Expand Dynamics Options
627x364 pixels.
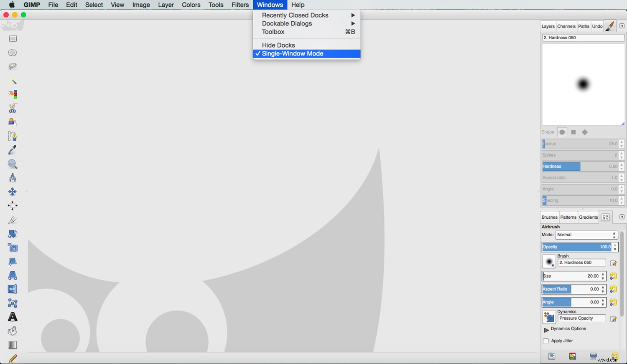[x=547, y=329]
